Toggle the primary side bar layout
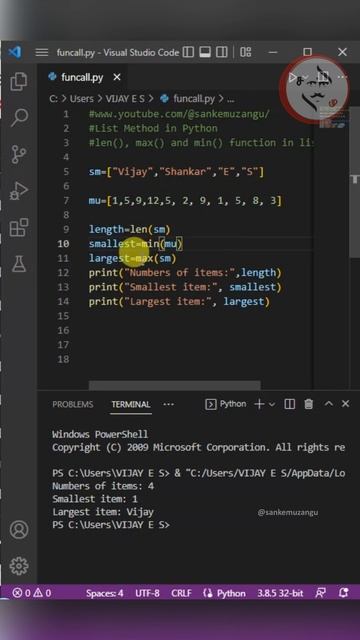This screenshot has width=360, height=640. pyautogui.click(x=188, y=52)
